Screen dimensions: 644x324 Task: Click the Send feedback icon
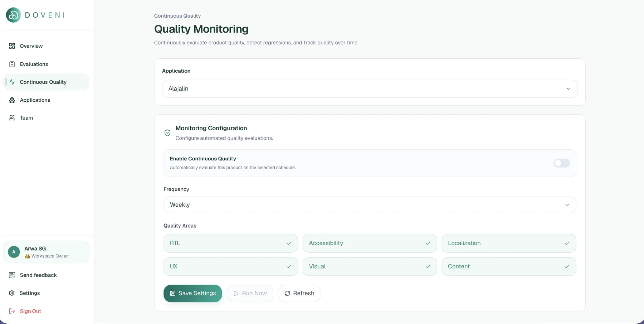pyautogui.click(x=12, y=275)
